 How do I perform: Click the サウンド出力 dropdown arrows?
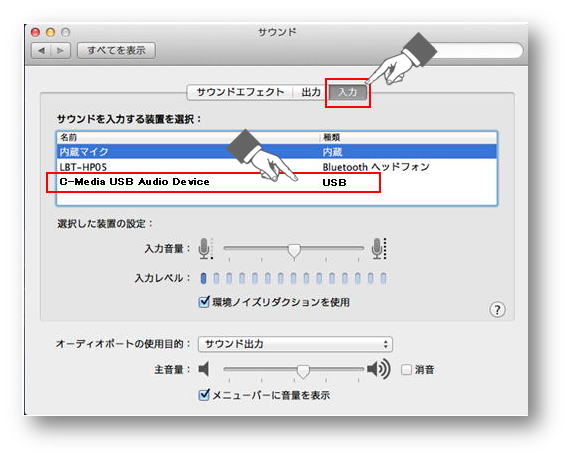(x=386, y=344)
